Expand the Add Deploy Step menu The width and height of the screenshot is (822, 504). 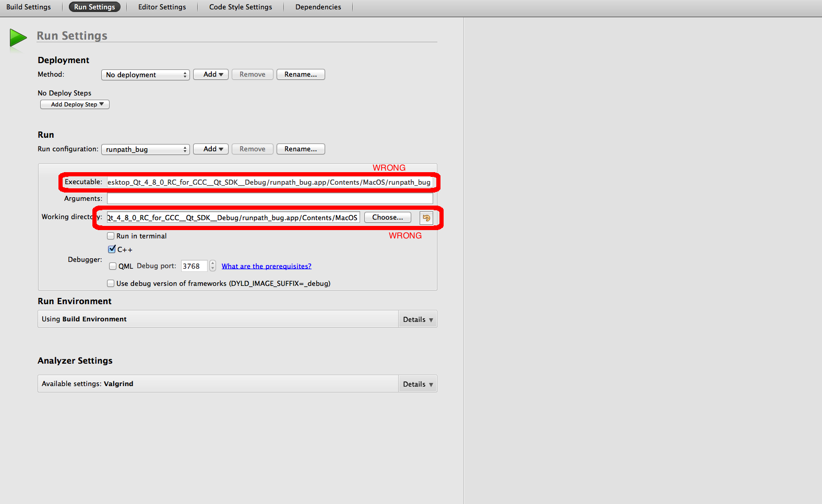coord(75,104)
